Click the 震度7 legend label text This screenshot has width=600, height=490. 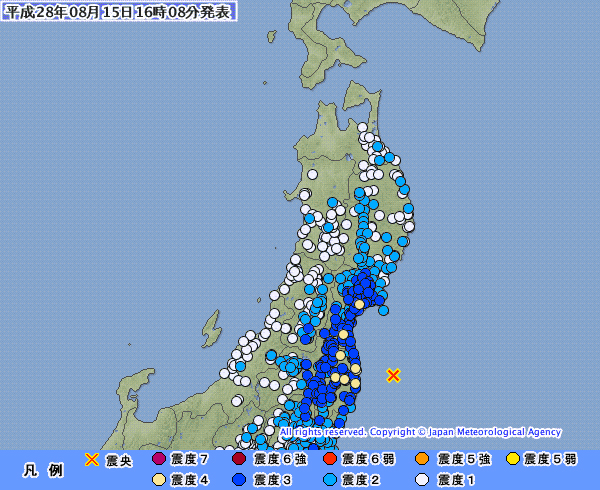pyautogui.click(x=189, y=459)
